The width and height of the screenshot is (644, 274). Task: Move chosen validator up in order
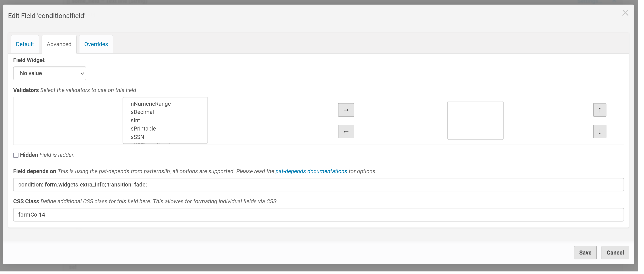[599, 110]
